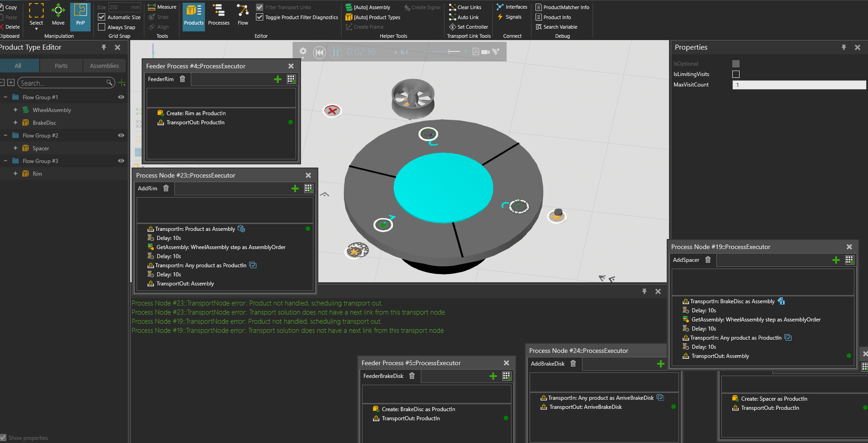Reset simulation with rewind button
Viewport: 868px width, 443px height.
(x=319, y=52)
